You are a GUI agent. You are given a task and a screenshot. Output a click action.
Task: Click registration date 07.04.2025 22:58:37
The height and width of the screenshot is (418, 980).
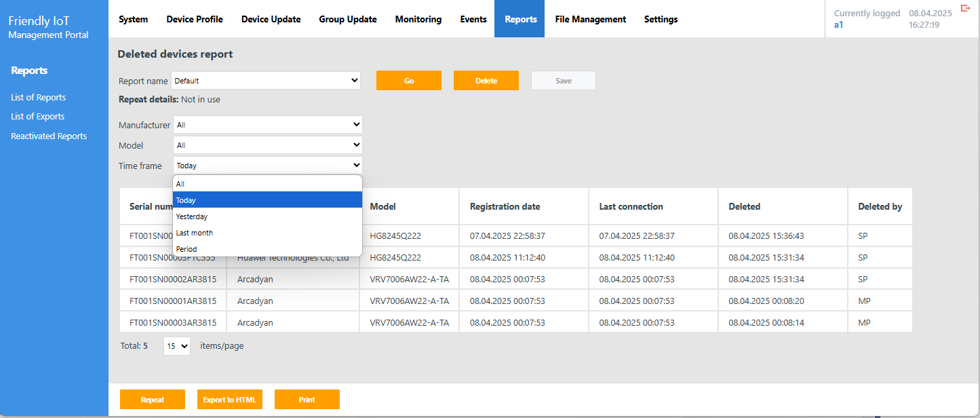(x=508, y=236)
